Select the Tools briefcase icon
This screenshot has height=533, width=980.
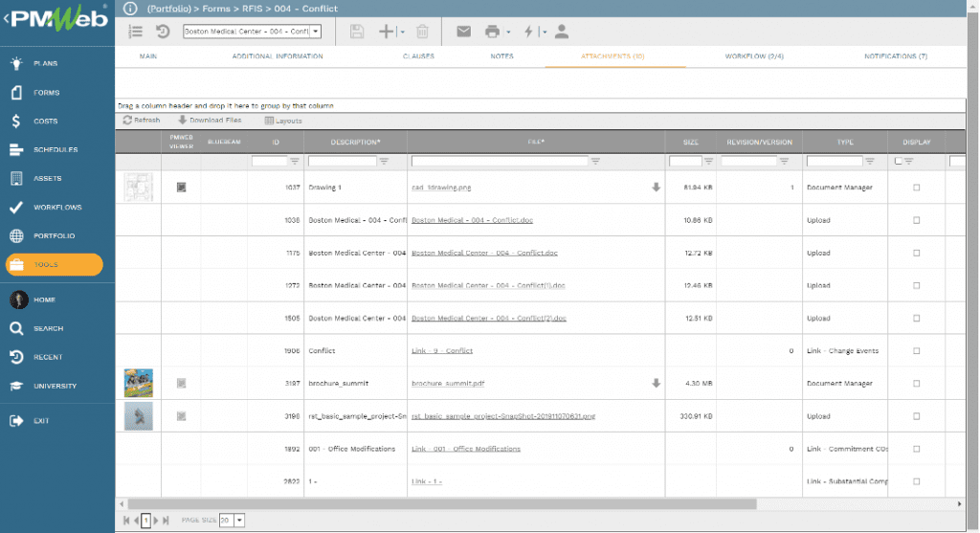coord(16,265)
